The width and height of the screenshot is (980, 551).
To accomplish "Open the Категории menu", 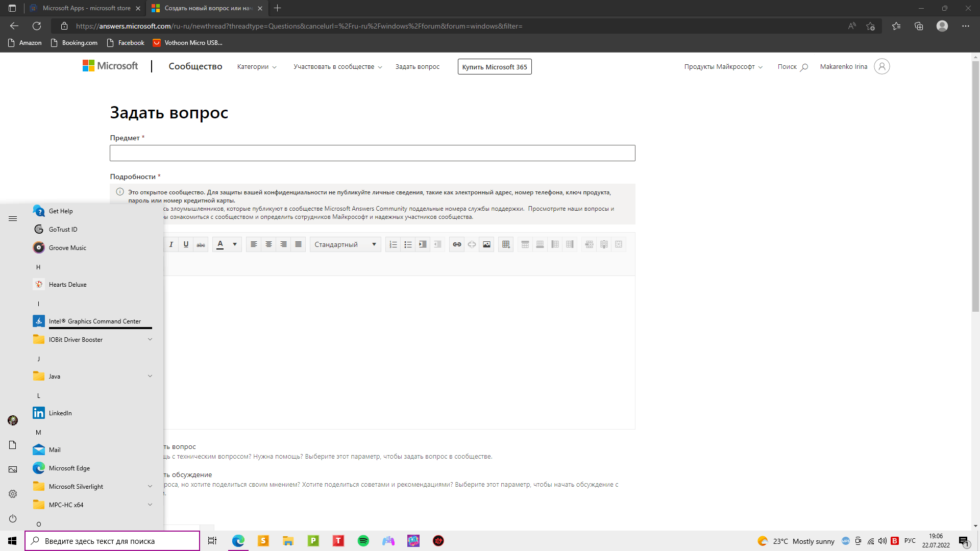I will pos(257,67).
